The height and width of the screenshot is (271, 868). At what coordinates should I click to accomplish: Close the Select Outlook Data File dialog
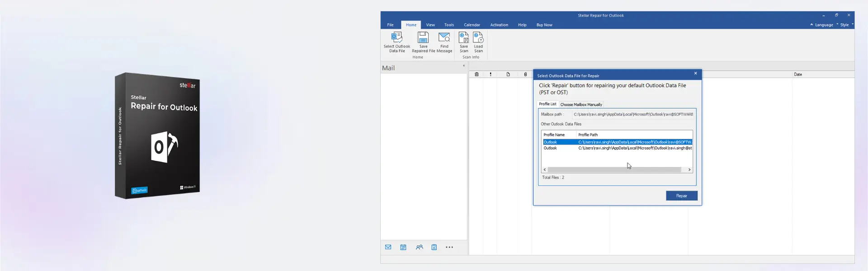coord(695,73)
